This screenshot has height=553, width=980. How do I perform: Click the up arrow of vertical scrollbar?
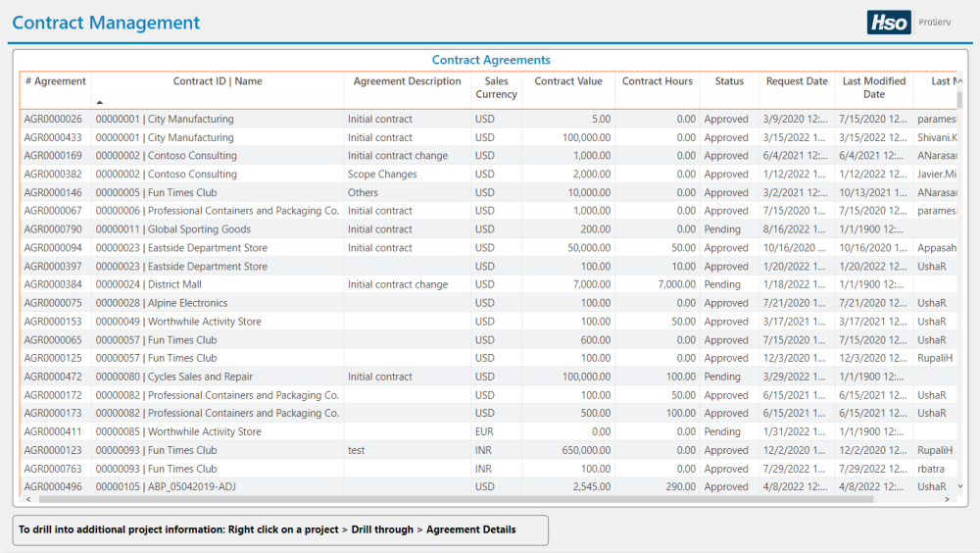960,81
